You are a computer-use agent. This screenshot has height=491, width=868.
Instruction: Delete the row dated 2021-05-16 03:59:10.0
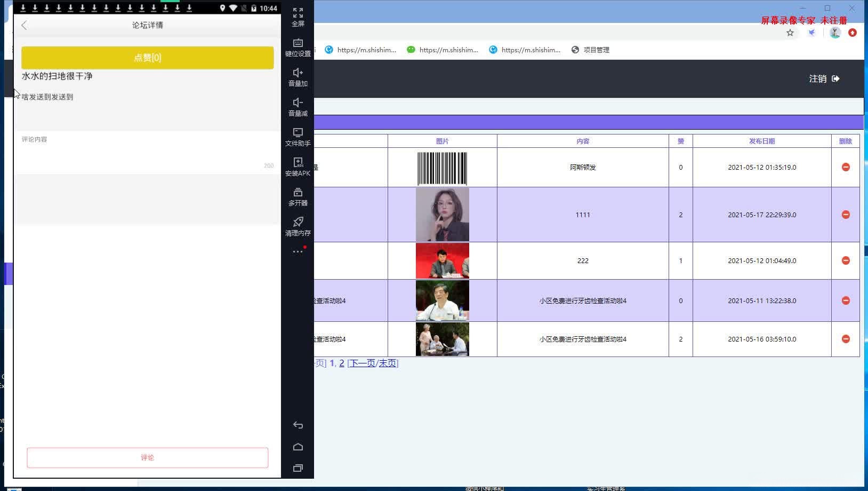point(846,339)
